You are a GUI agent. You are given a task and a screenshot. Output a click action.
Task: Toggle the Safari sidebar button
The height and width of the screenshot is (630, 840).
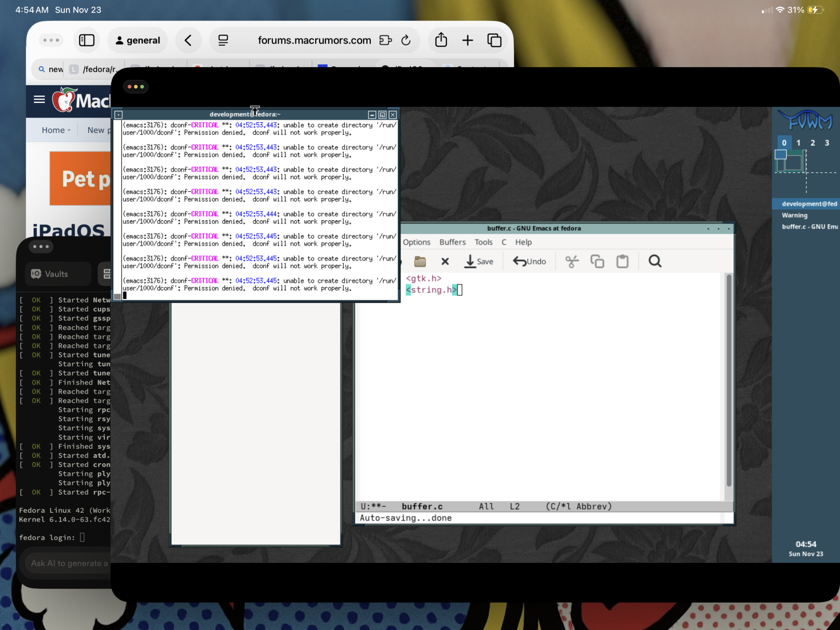click(x=87, y=40)
